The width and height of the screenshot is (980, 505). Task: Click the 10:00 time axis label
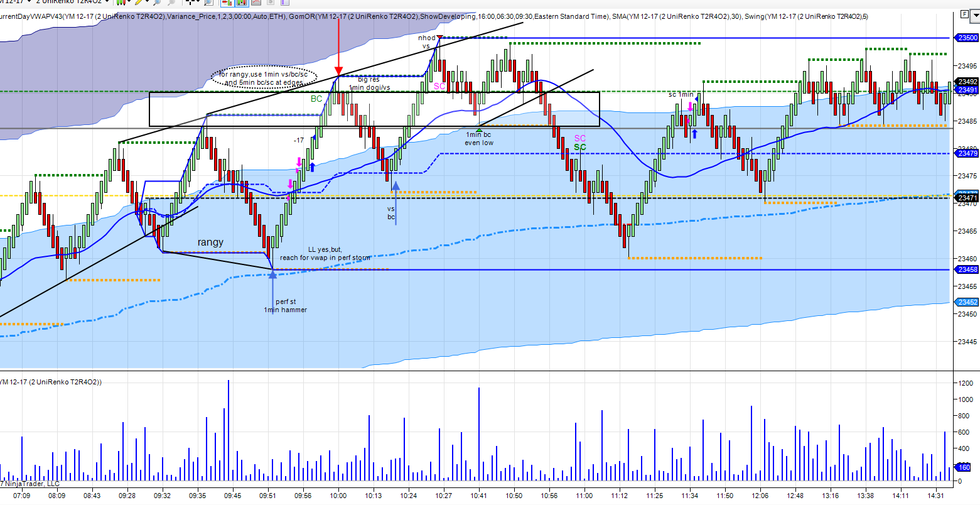(339, 496)
